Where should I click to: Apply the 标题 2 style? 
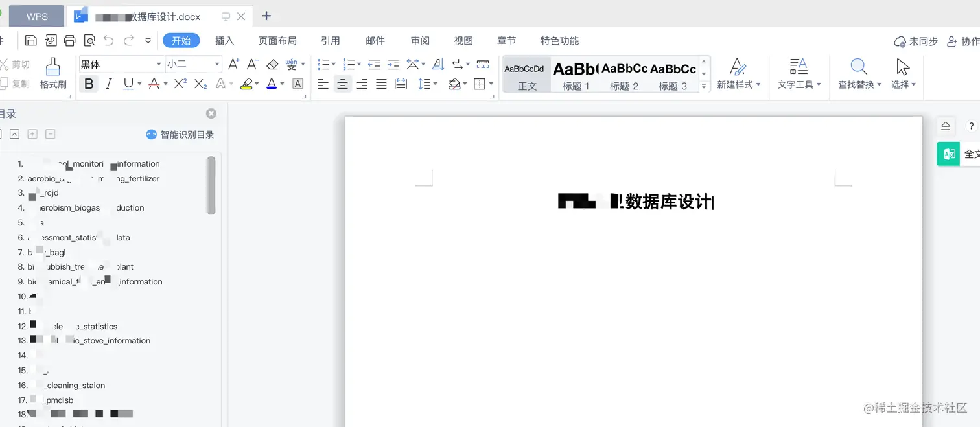click(624, 75)
